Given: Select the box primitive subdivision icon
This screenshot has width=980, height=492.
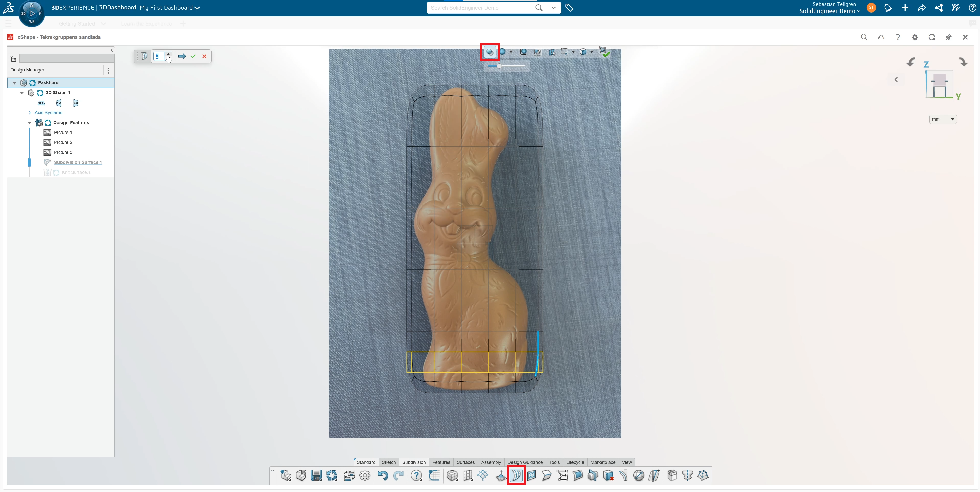Looking at the screenshot, I should click(452, 475).
